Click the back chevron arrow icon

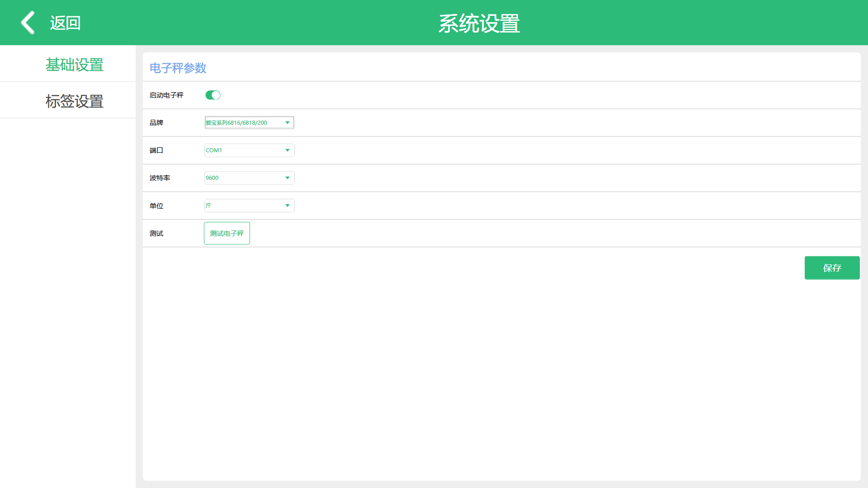[28, 23]
